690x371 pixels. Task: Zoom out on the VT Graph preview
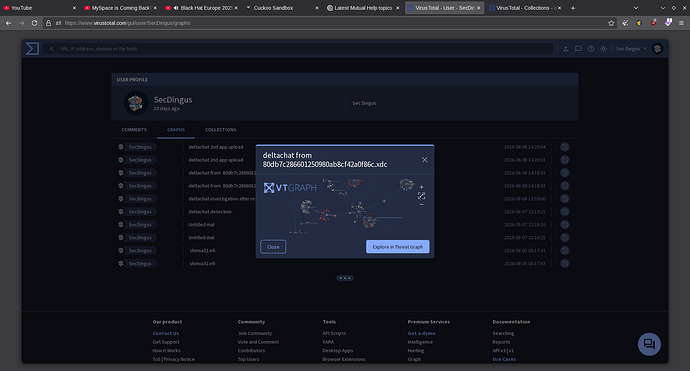point(421,205)
